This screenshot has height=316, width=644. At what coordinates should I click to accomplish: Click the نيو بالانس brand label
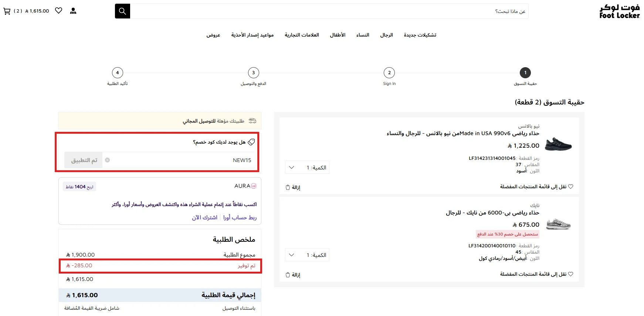529,126
